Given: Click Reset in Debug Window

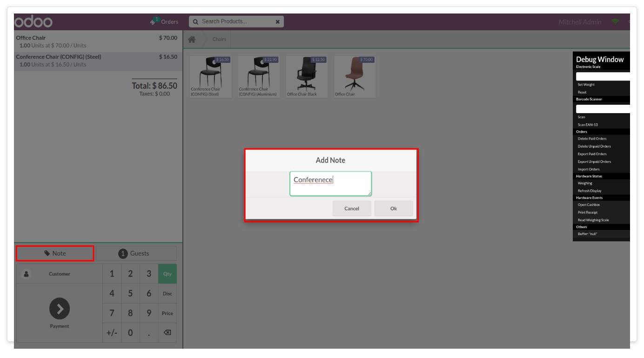Looking at the screenshot, I should pyautogui.click(x=582, y=92).
